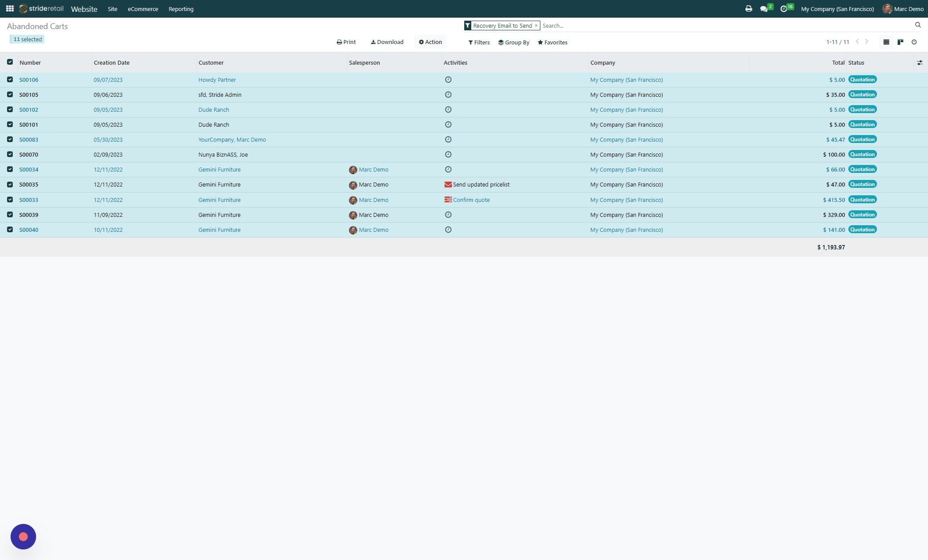Click the red record floating button
928x560 pixels.
(23, 536)
